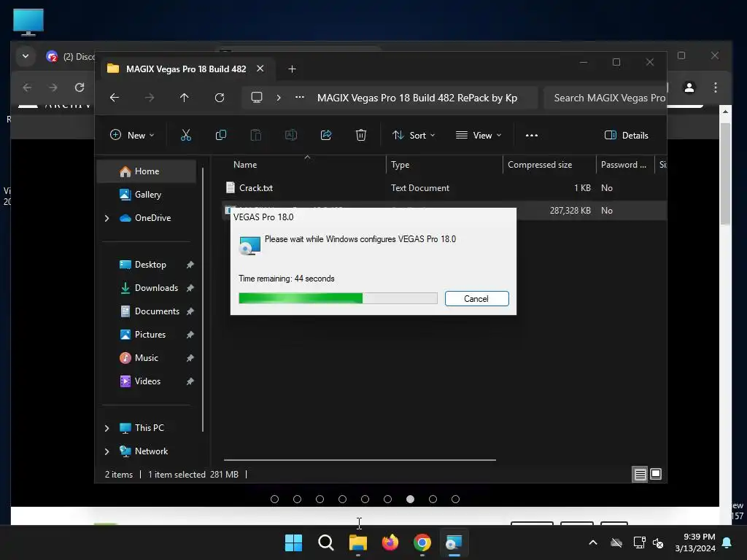The width and height of the screenshot is (747, 560).
Task: Open the Documents quick access folder
Action: [157, 311]
